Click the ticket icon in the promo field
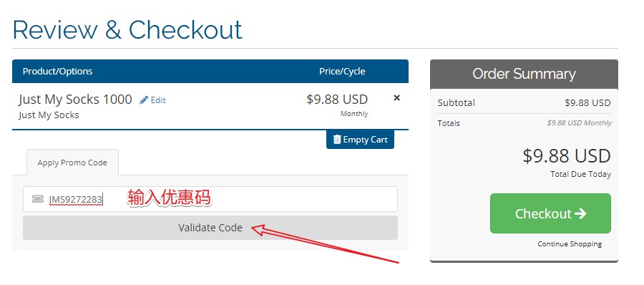 37,199
